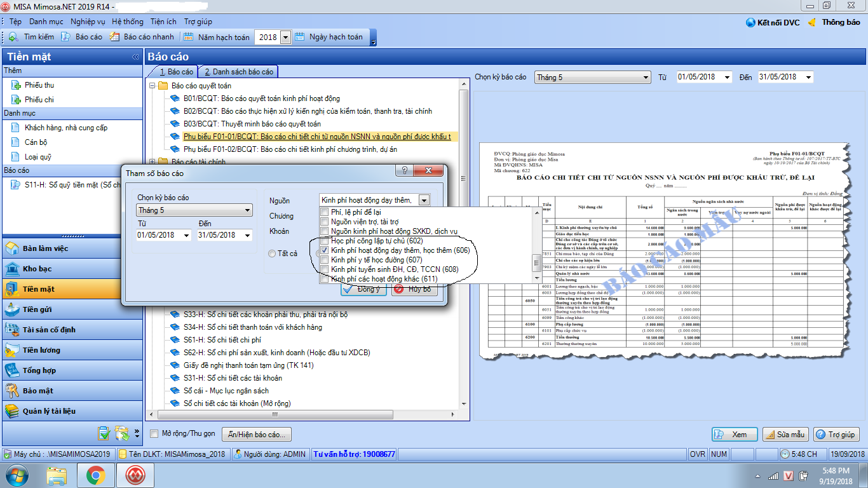Cancel with the Hủy bỏ button
The width and height of the screenshot is (868, 488).
(x=414, y=289)
